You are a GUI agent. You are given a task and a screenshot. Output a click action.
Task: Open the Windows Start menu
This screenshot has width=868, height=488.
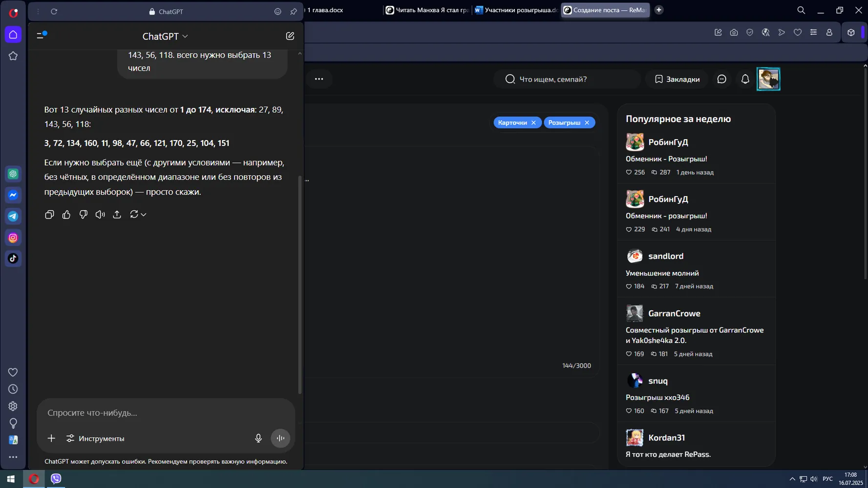point(11,479)
